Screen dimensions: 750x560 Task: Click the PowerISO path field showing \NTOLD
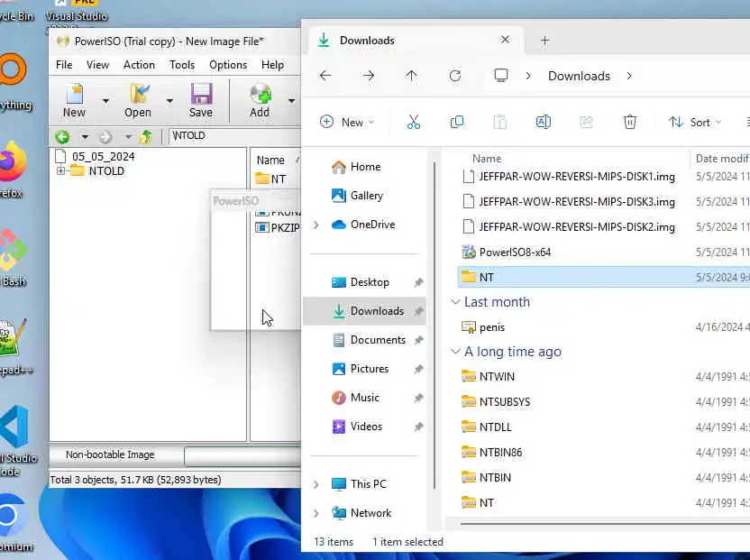point(234,136)
